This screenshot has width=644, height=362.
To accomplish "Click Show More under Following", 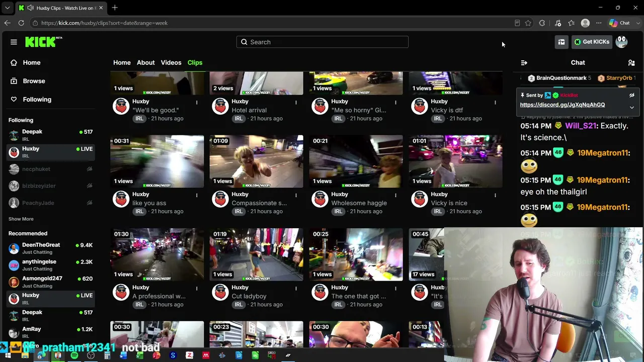I will tap(21, 219).
